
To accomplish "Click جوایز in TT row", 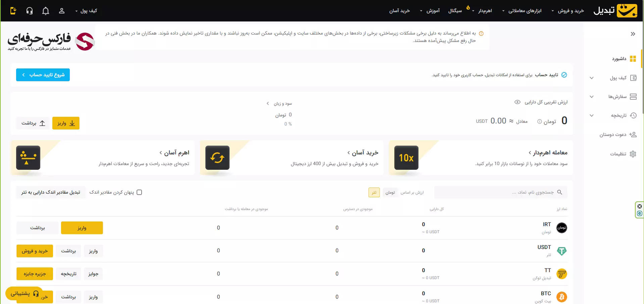I will pos(93,274).
